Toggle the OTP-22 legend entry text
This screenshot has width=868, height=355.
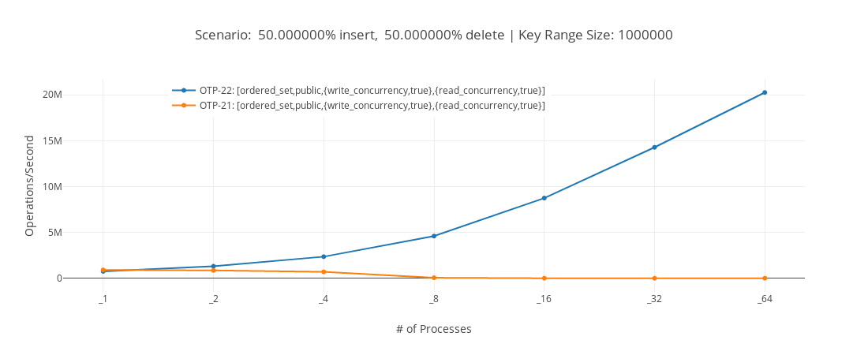click(x=372, y=91)
